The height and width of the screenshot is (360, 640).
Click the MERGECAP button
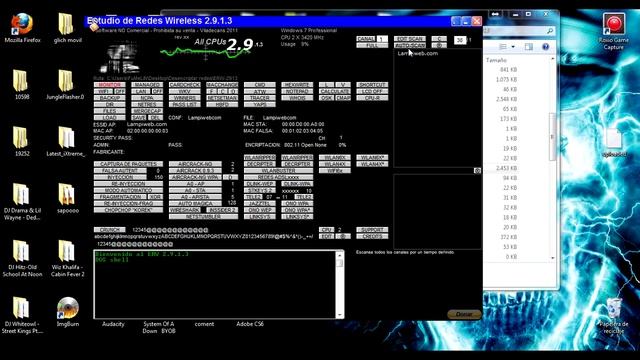pos(147,111)
